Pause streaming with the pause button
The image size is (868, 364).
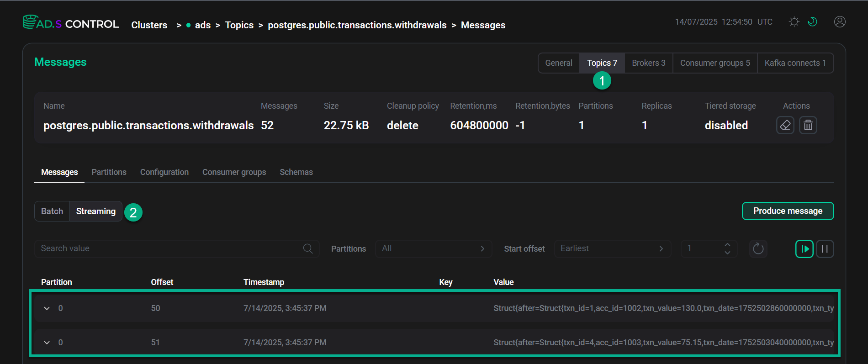[x=825, y=249]
